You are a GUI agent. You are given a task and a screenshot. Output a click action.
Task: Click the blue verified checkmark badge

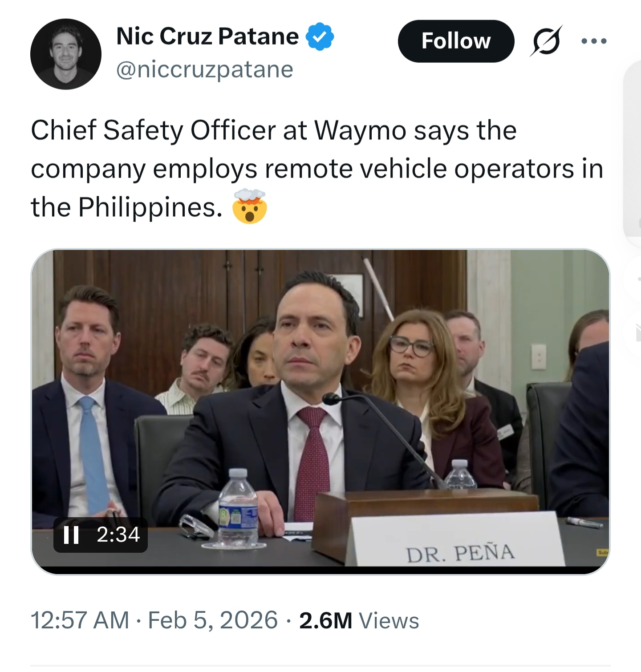click(320, 36)
